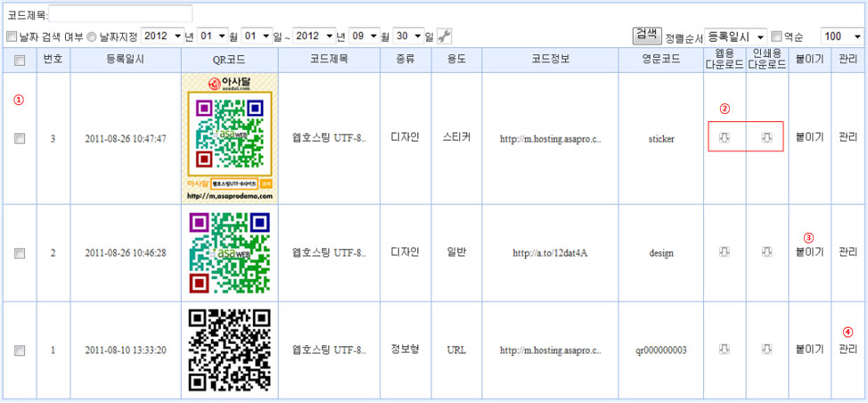Click web download icon for sticker row
The height and width of the screenshot is (403, 868).
coord(725,138)
